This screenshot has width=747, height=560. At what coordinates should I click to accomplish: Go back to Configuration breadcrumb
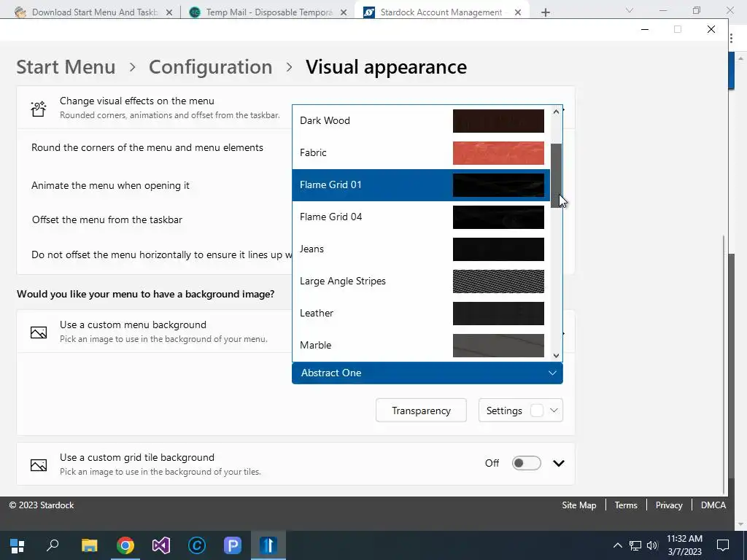click(x=211, y=67)
